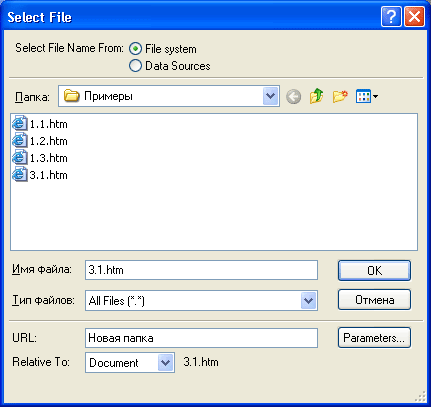The width and height of the screenshot is (431, 407).
Task: Click the URL input field
Action: click(201, 338)
